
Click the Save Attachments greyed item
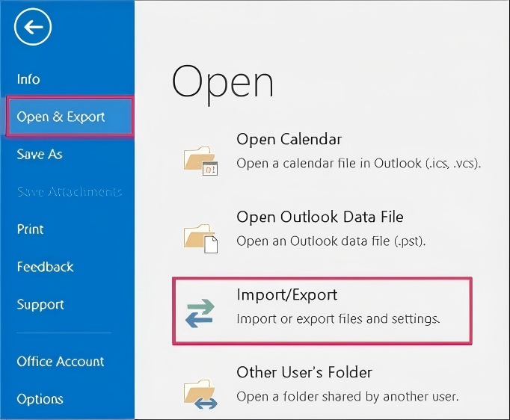point(69,192)
